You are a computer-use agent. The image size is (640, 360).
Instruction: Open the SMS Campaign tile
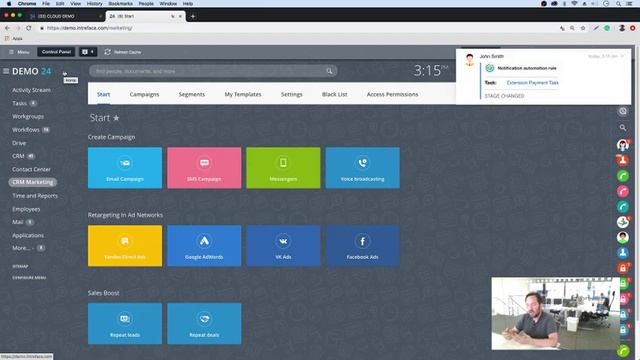[x=204, y=168]
